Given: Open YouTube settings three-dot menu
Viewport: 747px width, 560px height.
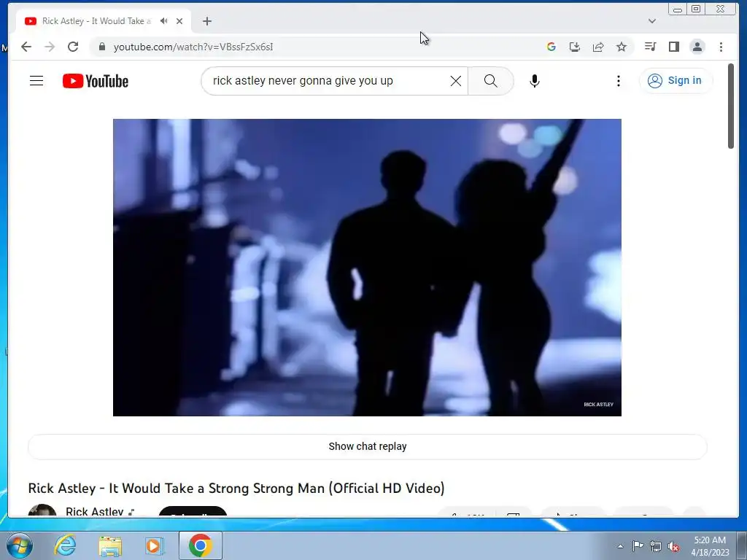Looking at the screenshot, I should click(619, 81).
